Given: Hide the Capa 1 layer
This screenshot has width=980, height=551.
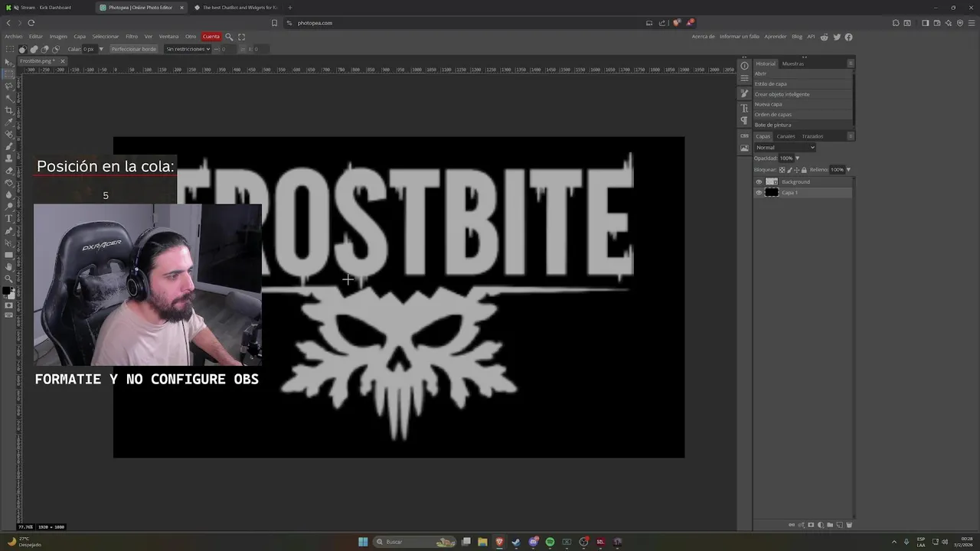Looking at the screenshot, I should point(759,193).
